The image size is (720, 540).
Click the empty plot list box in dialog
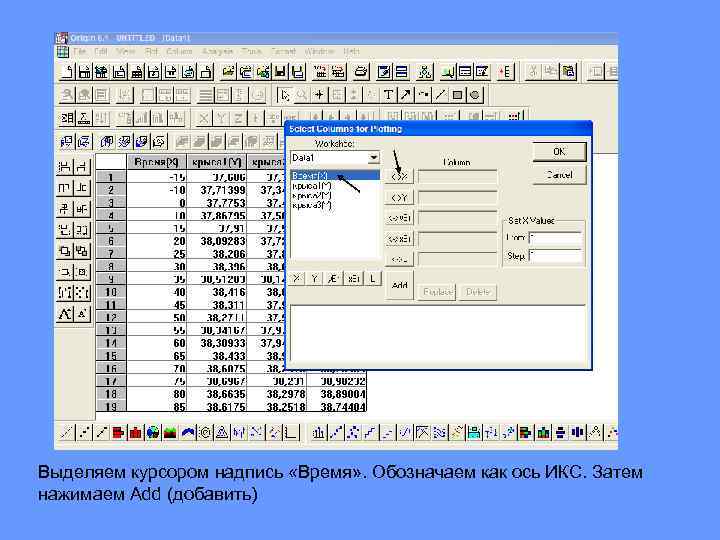click(x=438, y=334)
